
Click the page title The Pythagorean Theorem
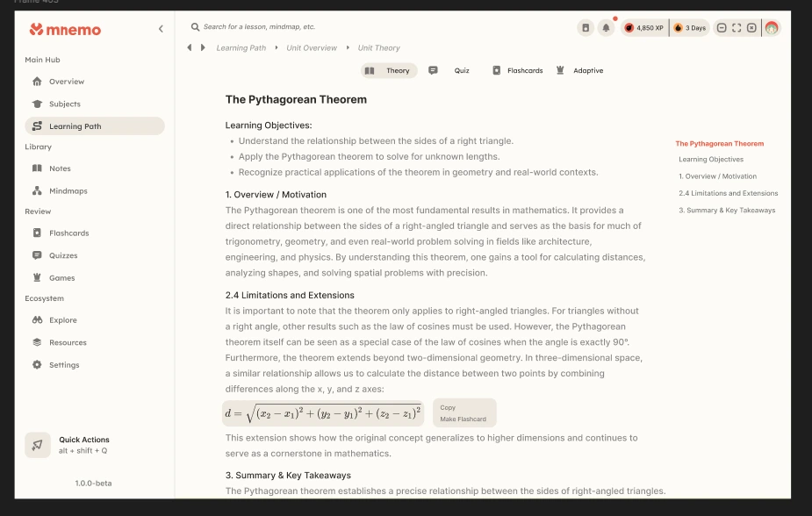296,99
